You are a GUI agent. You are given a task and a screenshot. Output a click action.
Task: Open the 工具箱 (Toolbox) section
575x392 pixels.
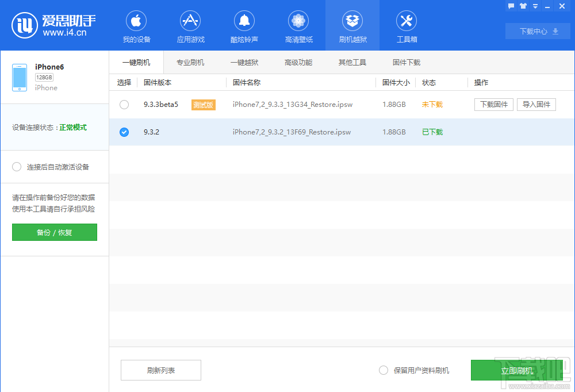406,25
